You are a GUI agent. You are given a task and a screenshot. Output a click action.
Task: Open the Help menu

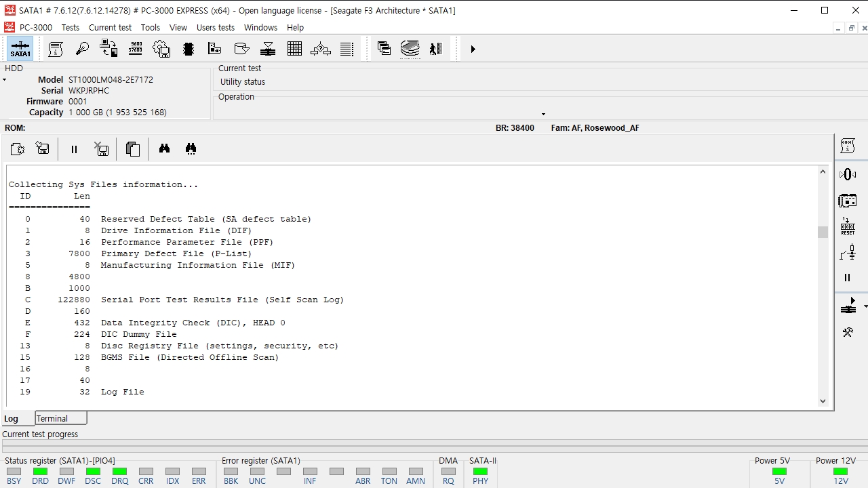pyautogui.click(x=295, y=27)
